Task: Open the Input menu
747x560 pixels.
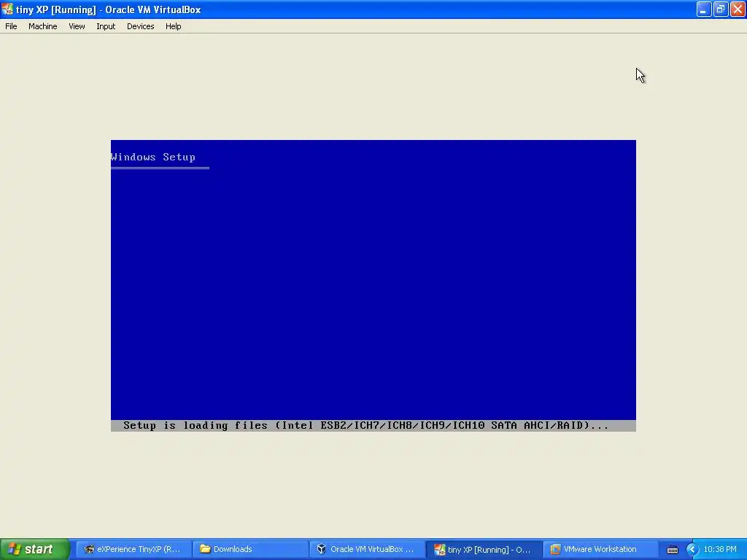Action: coord(106,26)
